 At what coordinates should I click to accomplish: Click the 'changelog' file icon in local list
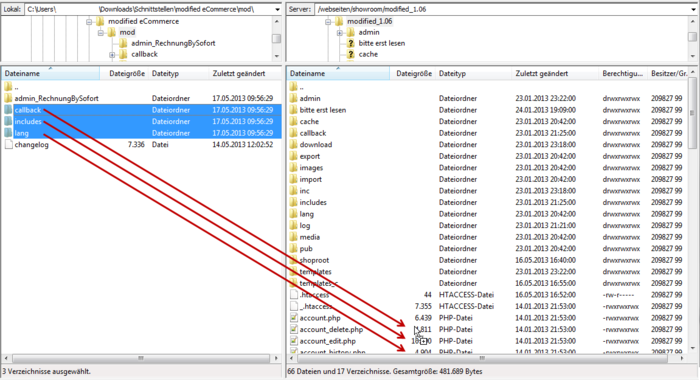(x=8, y=145)
